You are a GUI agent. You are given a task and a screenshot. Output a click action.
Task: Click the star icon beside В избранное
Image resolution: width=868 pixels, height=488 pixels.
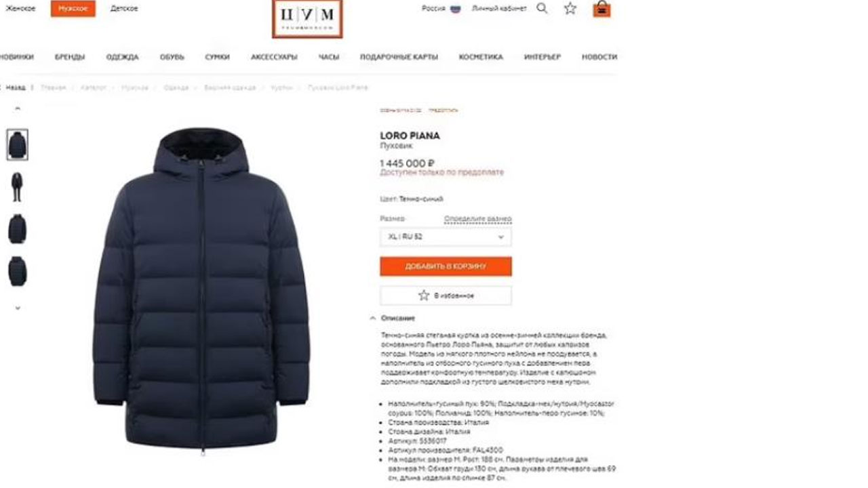click(424, 296)
